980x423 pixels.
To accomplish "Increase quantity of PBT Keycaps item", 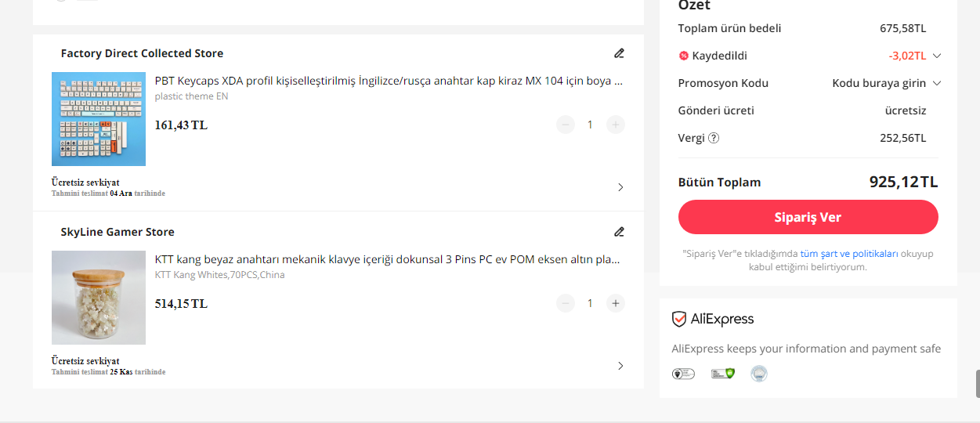I will (616, 125).
